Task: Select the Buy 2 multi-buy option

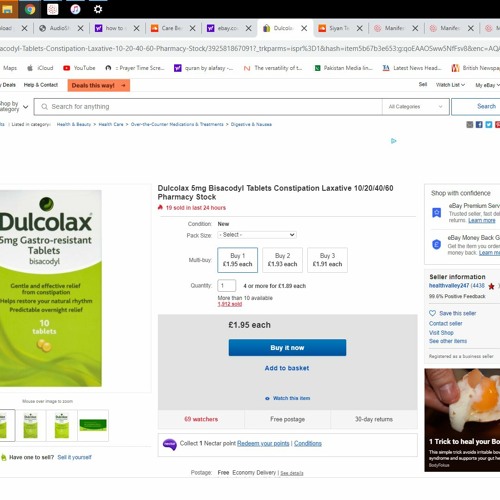Action: click(282, 260)
